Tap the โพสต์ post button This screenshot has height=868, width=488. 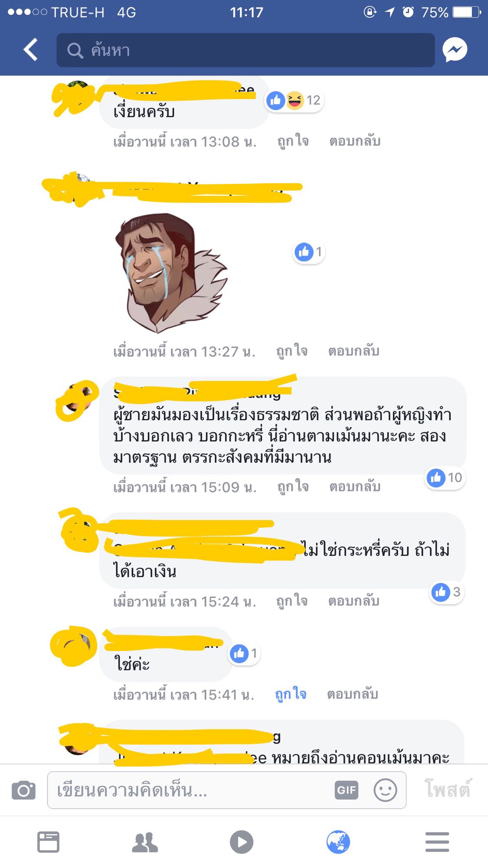(x=448, y=789)
